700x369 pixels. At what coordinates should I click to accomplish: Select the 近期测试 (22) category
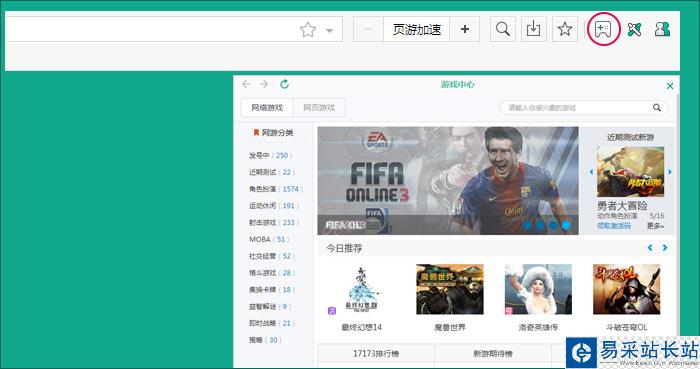pyautogui.click(x=272, y=172)
